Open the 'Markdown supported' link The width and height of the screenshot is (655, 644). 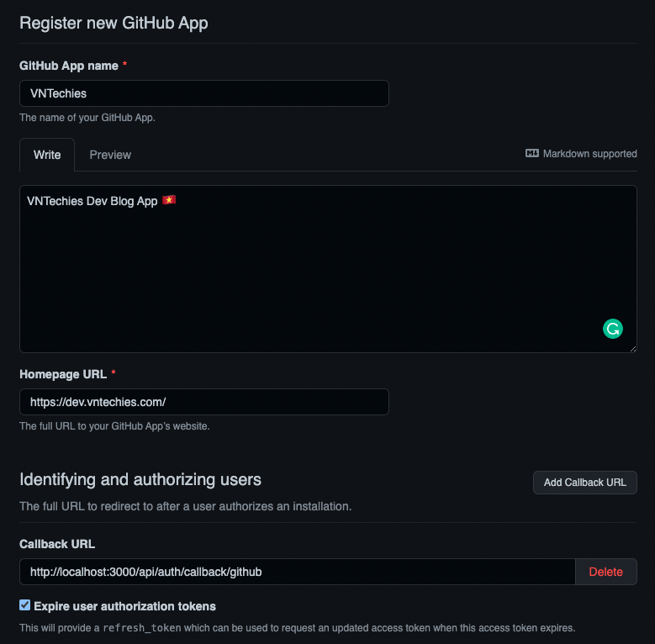point(589,154)
